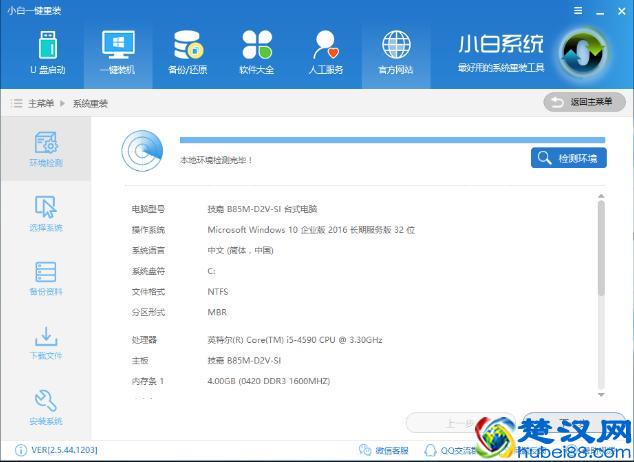The image size is (634, 462).
Task: Click the C: drive value
Action: [211, 271]
